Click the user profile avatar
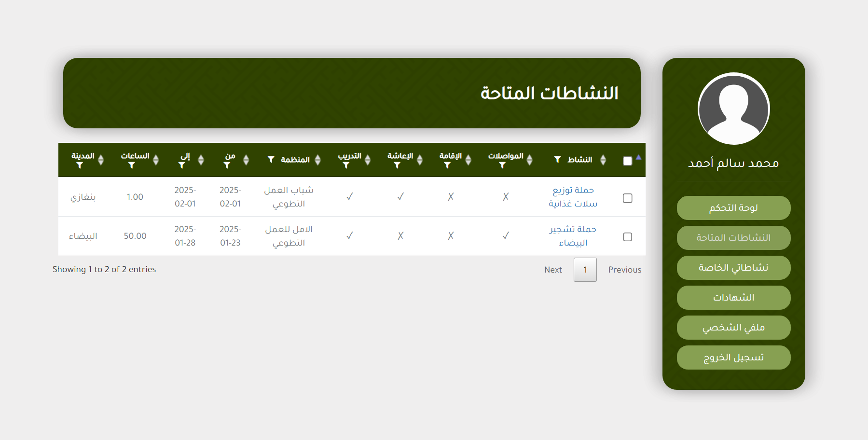 click(733, 109)
